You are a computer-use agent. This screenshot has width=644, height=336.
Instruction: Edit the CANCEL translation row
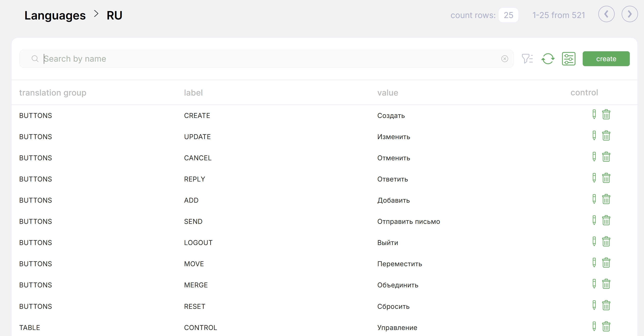coord(594,157)
